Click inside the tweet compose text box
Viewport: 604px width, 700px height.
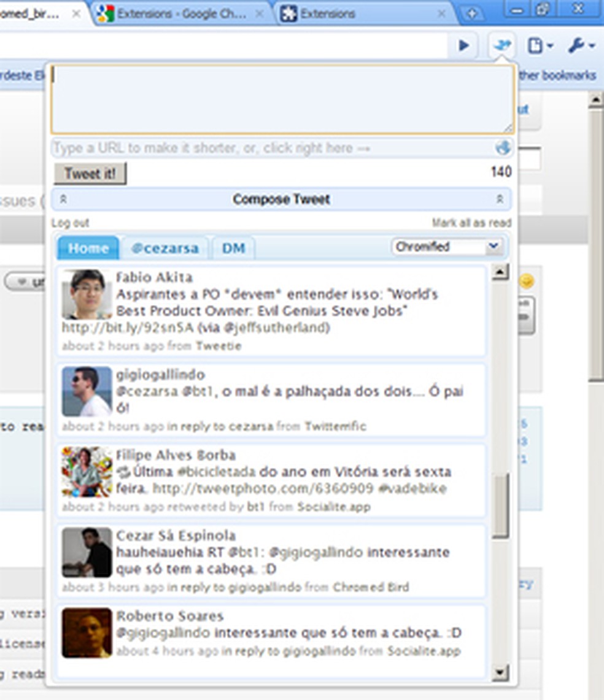[x=282, y=98]
